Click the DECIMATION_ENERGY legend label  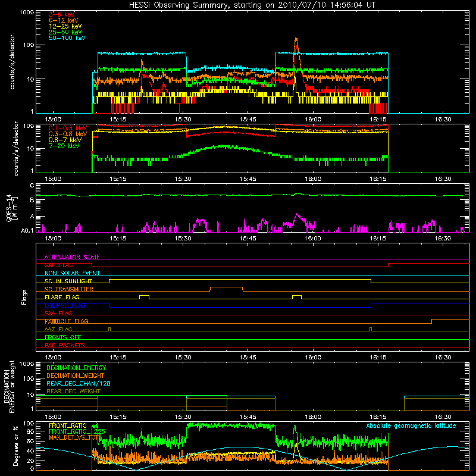(76, 368)
